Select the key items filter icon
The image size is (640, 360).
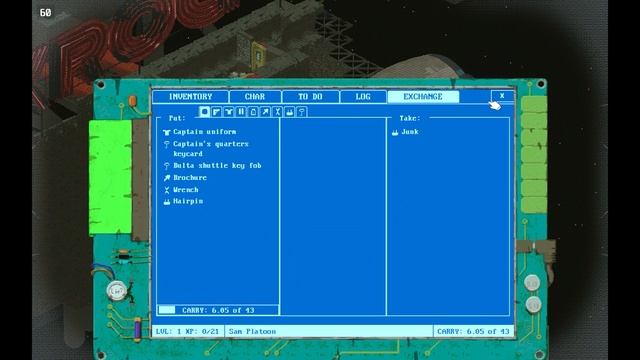pos(302,111)
